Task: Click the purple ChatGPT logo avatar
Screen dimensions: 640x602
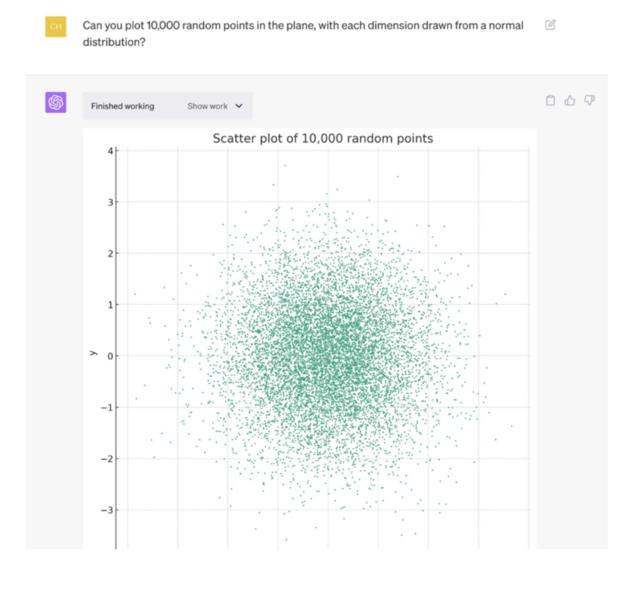Action: click(56, 103)
